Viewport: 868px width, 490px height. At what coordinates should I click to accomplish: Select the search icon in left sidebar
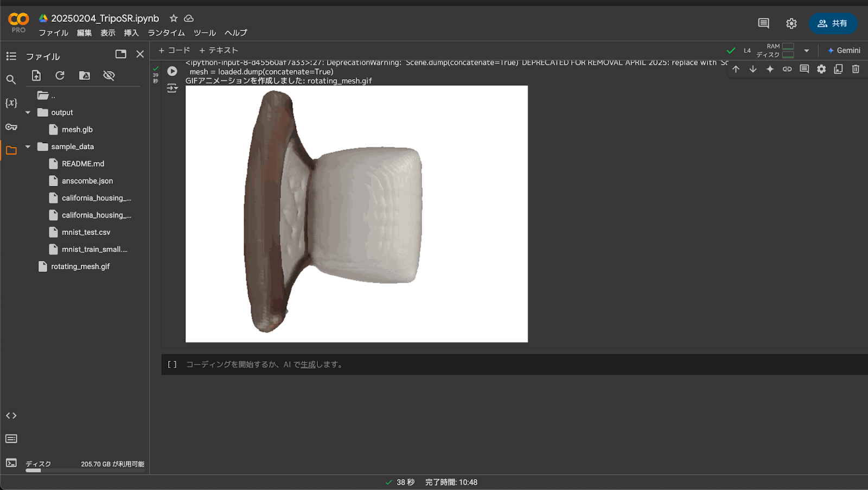tap(11, 79)
